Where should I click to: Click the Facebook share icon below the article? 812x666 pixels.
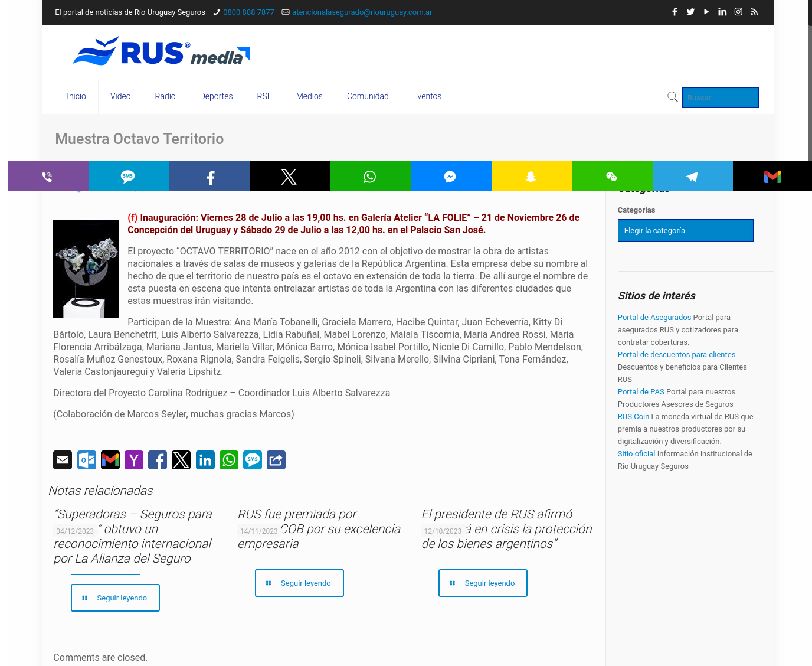coord(158,460)
